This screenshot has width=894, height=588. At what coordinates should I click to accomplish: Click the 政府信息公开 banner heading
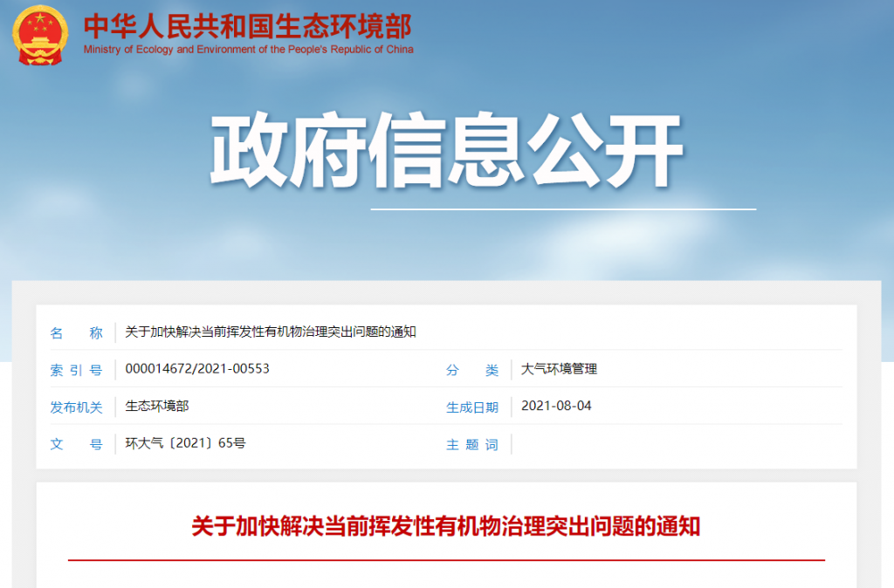tap(446, 154)
